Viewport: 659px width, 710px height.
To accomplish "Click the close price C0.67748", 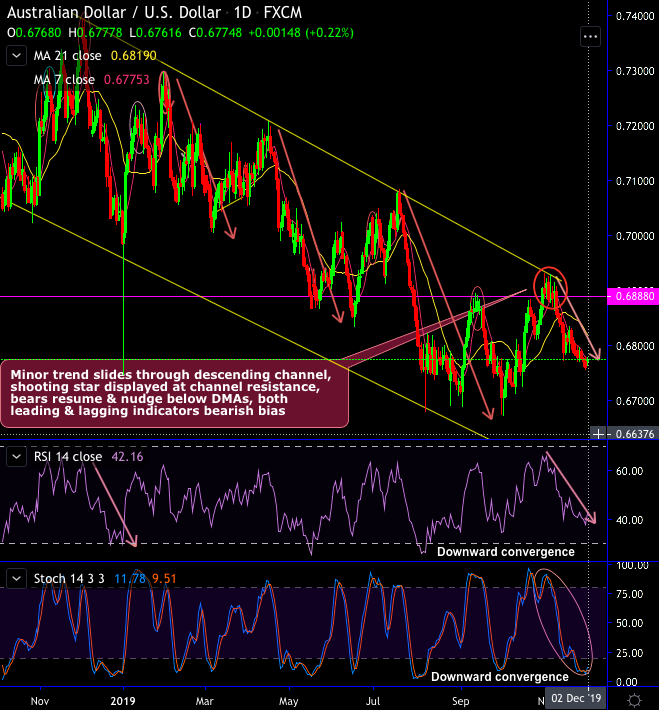I will 215,33.
